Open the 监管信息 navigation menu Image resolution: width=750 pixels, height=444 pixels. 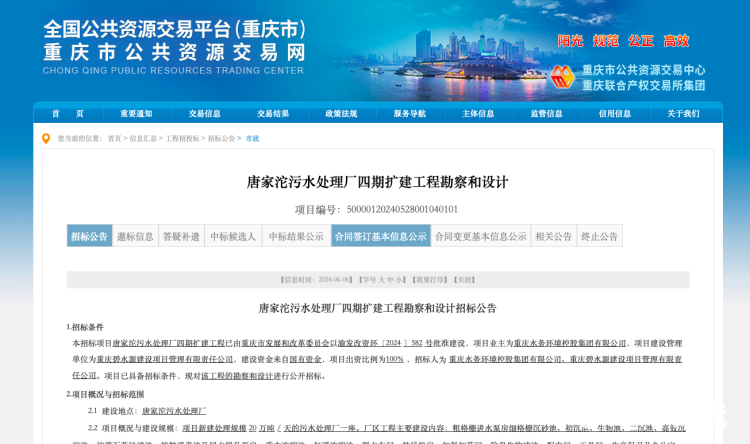pos(546,114)
